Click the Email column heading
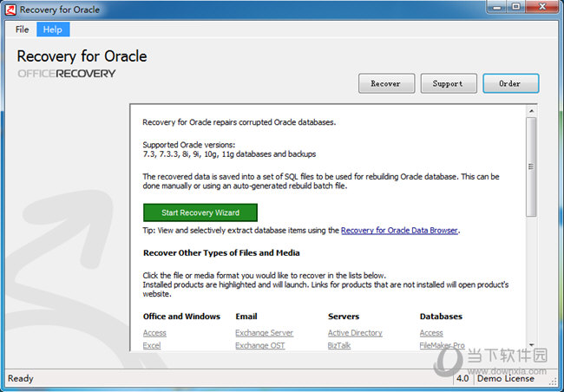This screenshot has width=564, height=392. pyautogui.click(x=246, y=317)
